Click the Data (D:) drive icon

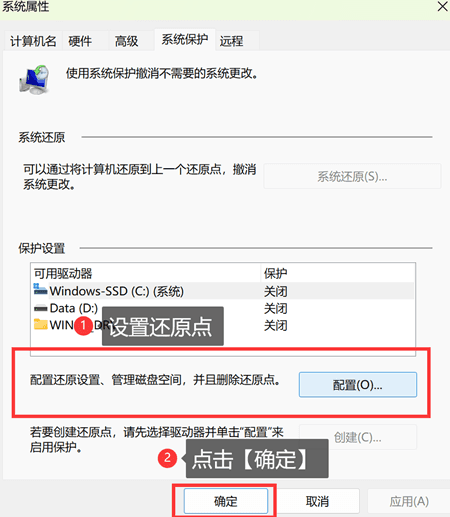click(40, 309)
